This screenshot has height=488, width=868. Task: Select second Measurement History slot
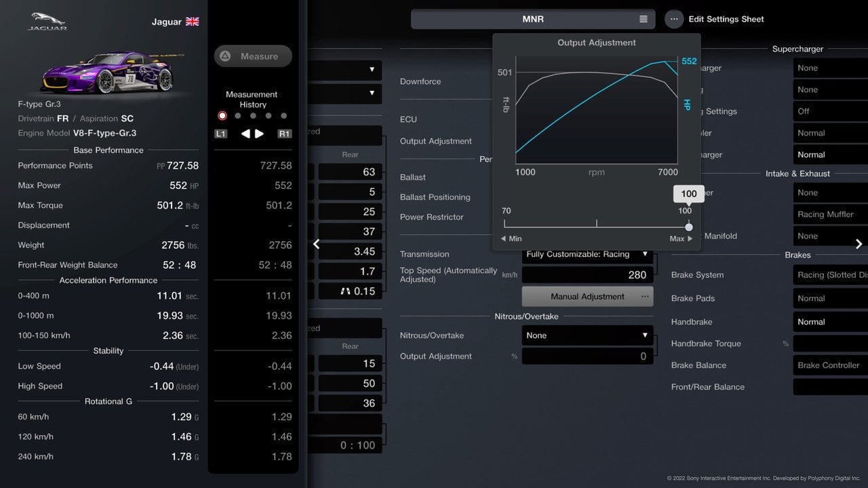click(x=237, y=116)
